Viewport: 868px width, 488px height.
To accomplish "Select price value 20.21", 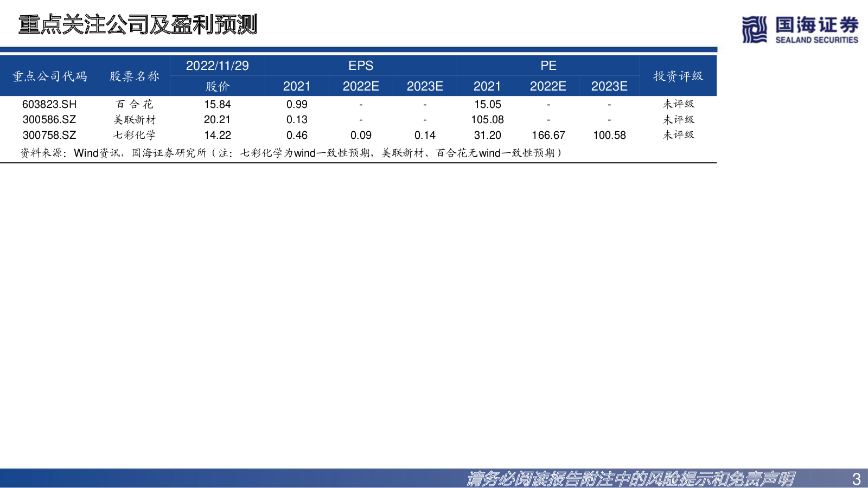I will coord(218,119).
